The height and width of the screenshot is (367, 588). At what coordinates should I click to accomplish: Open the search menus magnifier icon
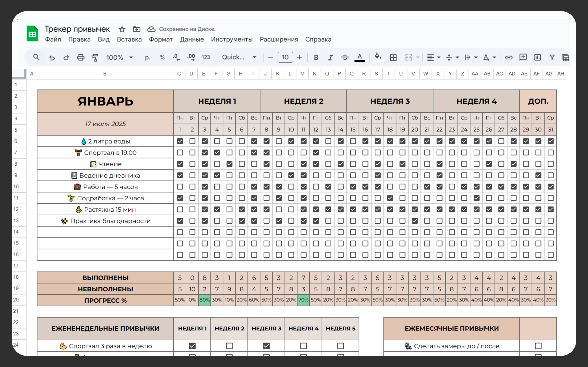click(36, 57)
